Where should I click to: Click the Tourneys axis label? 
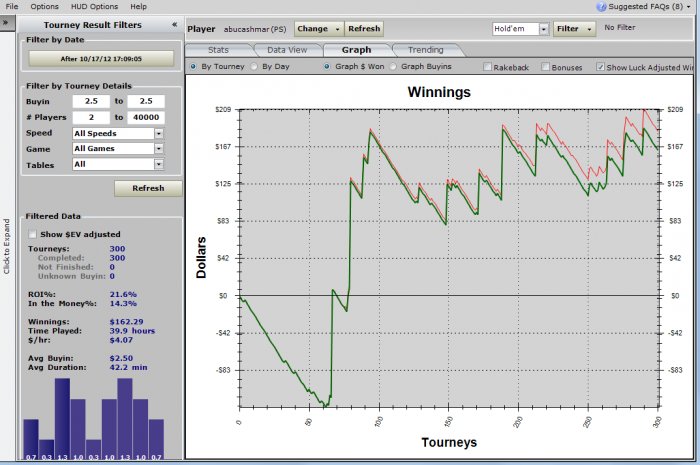449,442
